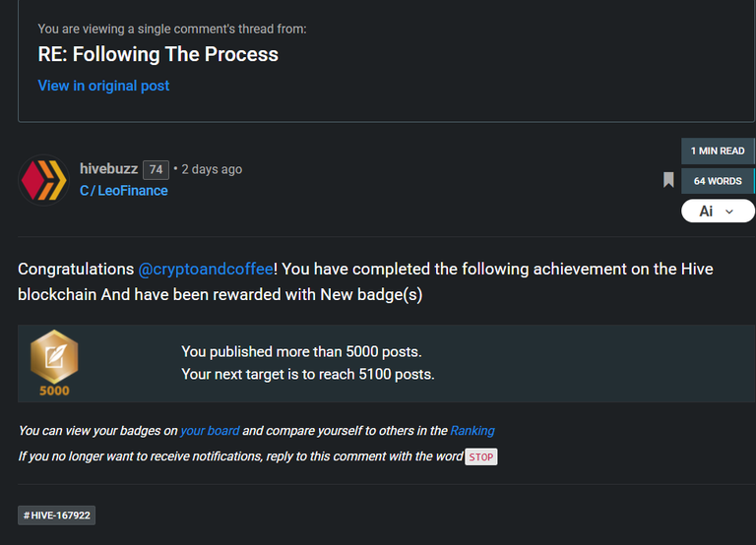The image size is (756, 545).
Task: Click the hivebuzz avatar logo
Action: (43, 180)
